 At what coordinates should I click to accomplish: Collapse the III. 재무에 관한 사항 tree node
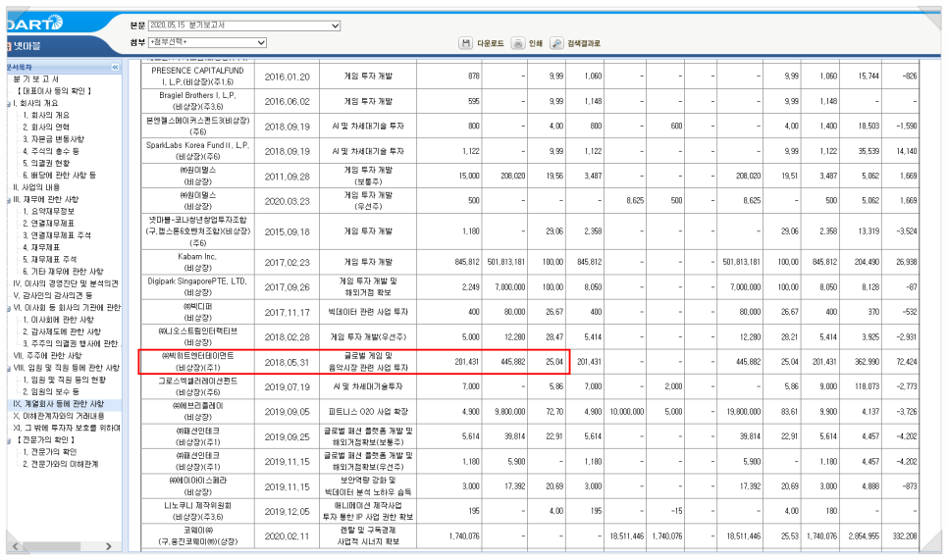click(x=9, y=199)
